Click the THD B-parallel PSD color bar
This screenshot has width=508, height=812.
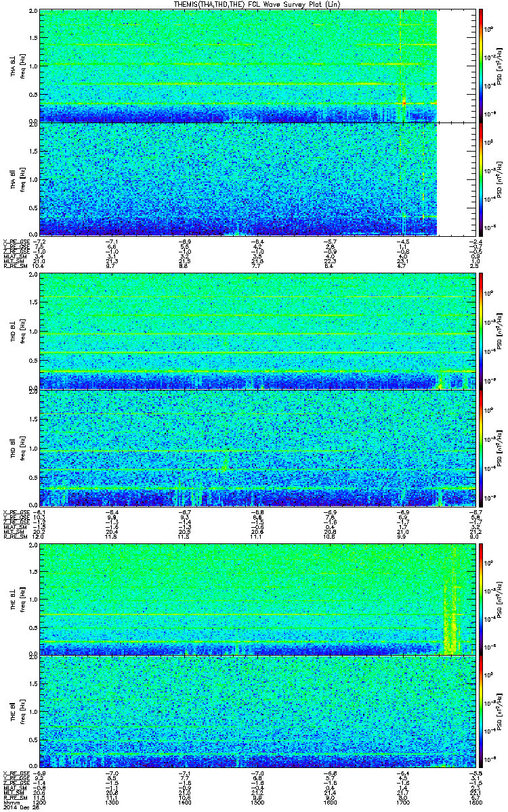(482, 448)
